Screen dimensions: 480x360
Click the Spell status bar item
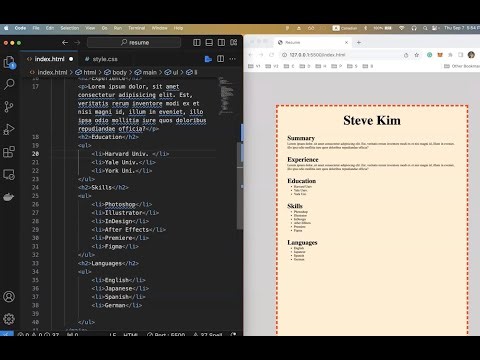[x=207, y=334]
